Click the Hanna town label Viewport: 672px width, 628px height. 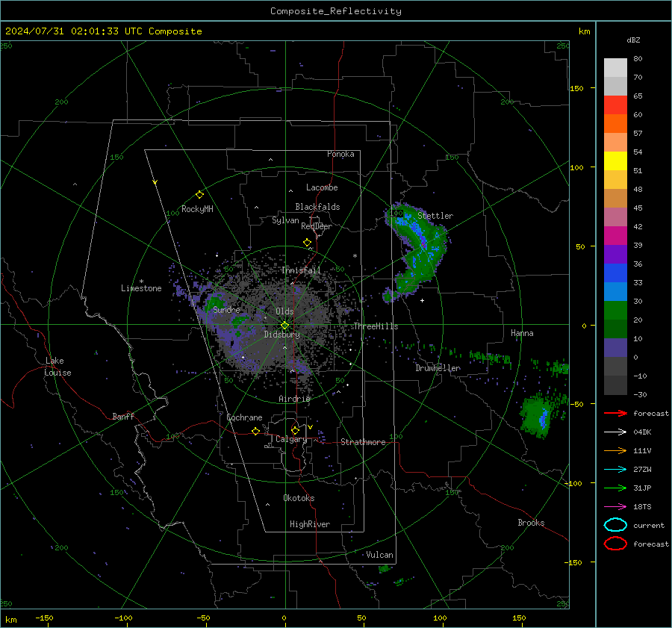[x=522, y=333]
